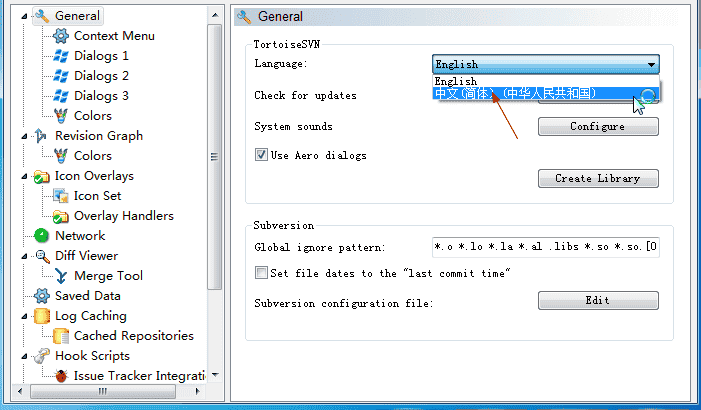Click the tree scroll right arrow
Image resolution: width=701 pixels, height=410 pixels.
pos(198,392)
